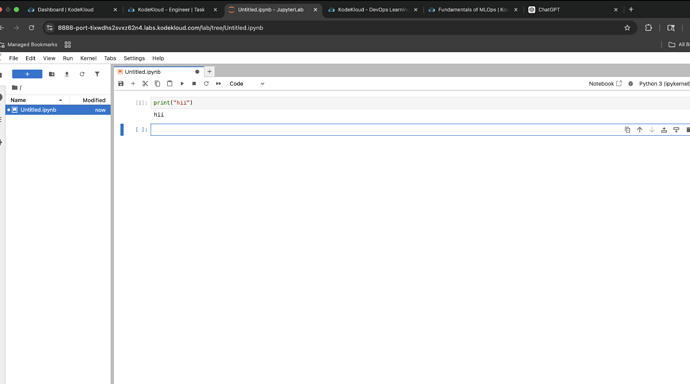Insert a new cell below
Viewport: 690px width, 384px height.
[133, 84]
